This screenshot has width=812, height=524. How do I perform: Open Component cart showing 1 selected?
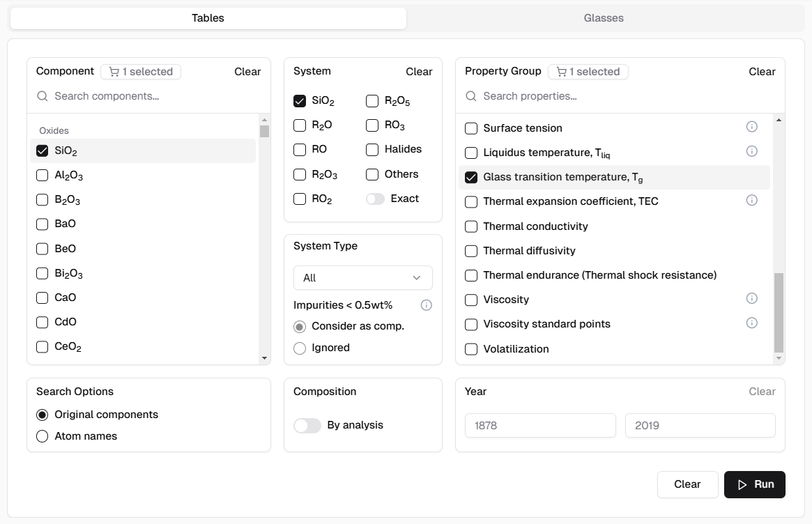pyautogui.click(x=141, y=72)
